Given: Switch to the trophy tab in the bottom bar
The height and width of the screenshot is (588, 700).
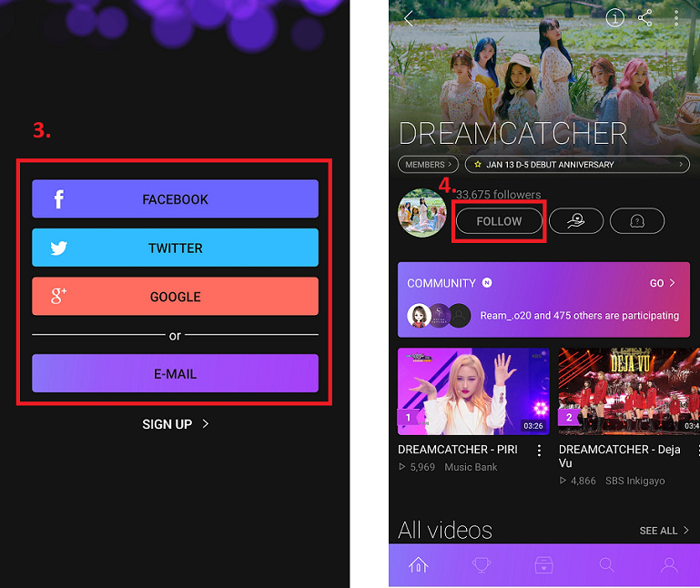Looking at the screenshot, I should tap(482, 565).
